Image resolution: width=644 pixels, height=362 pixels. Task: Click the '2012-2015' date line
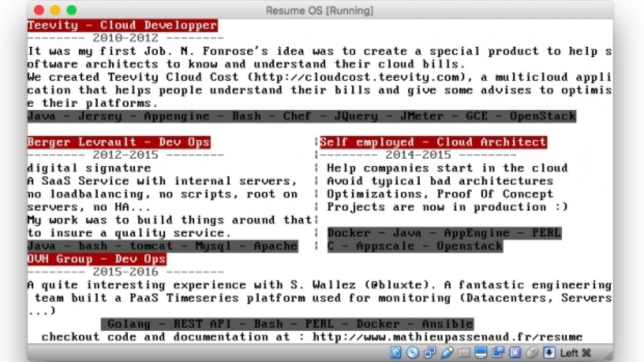(126, 155)
